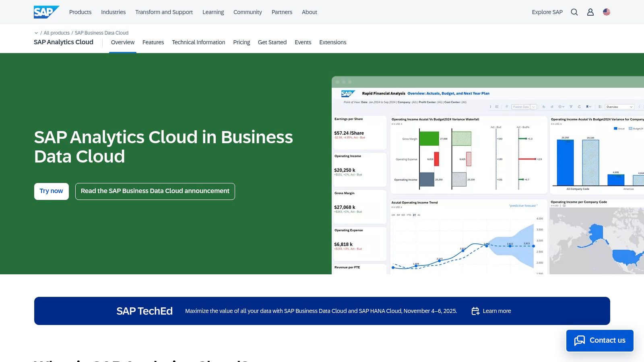Click the SAP logo
Viewport: 644px width, 362px height.
point(45,12)
